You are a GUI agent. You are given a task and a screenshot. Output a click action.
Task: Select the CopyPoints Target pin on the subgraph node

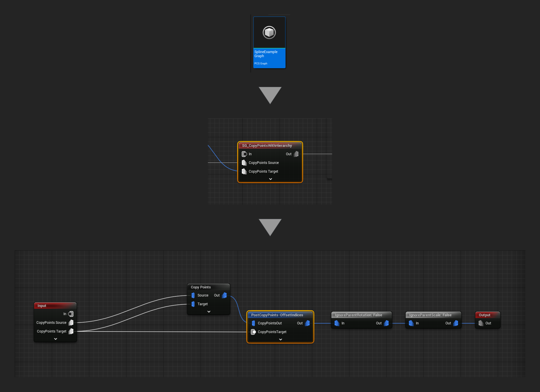(244, 171)
